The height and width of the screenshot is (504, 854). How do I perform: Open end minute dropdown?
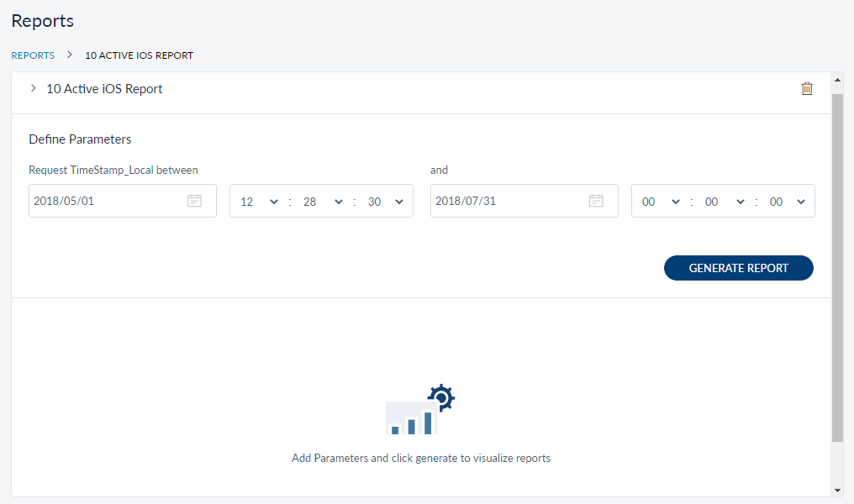[x=725, y=202]
